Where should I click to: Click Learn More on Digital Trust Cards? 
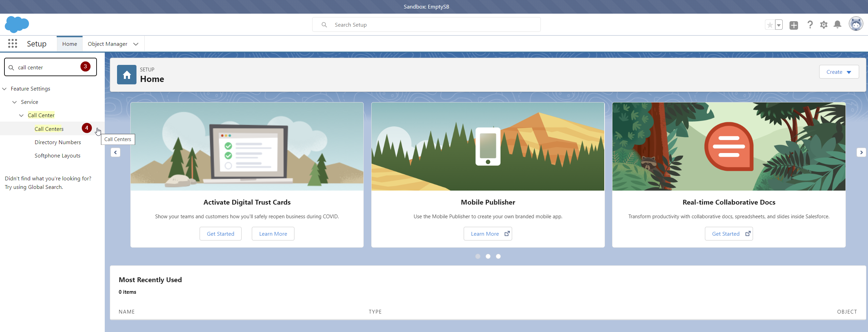273,234
